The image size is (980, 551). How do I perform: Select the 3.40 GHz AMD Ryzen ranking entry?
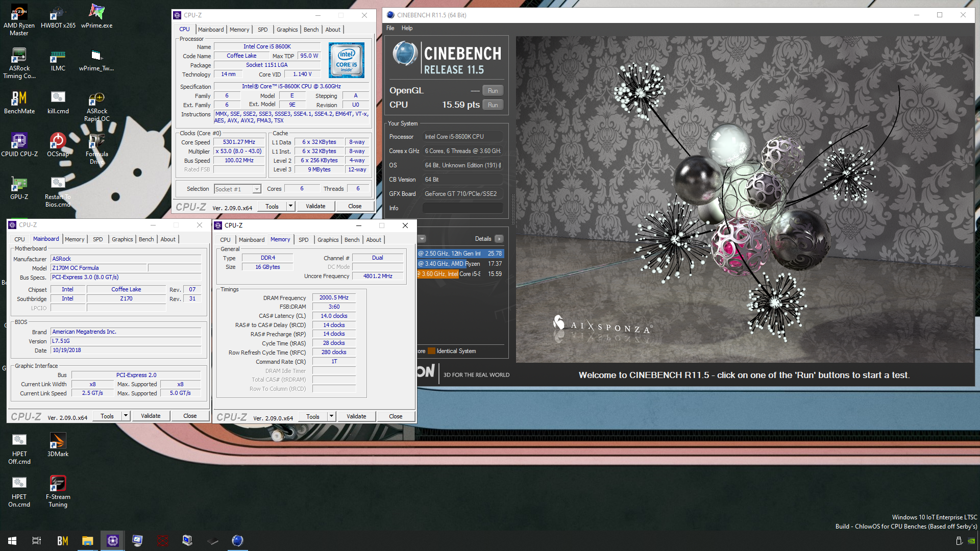pyautogui.click(x=460, y=264)
